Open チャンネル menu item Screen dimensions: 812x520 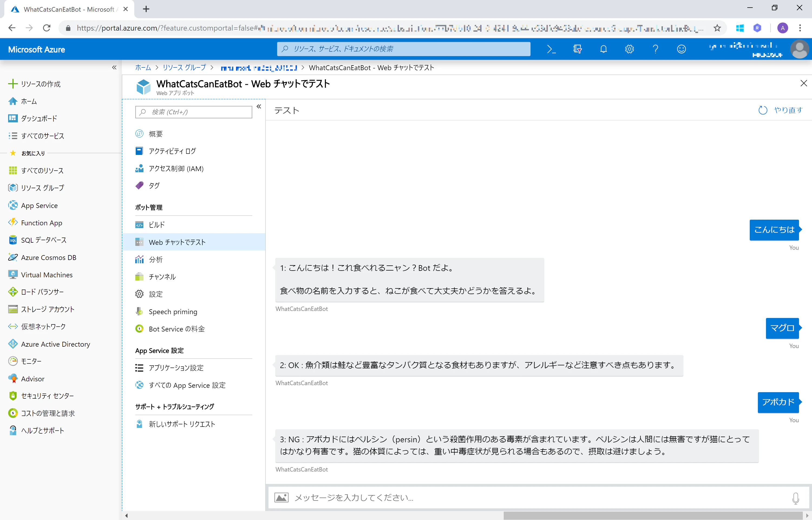(x=194, y=277)
